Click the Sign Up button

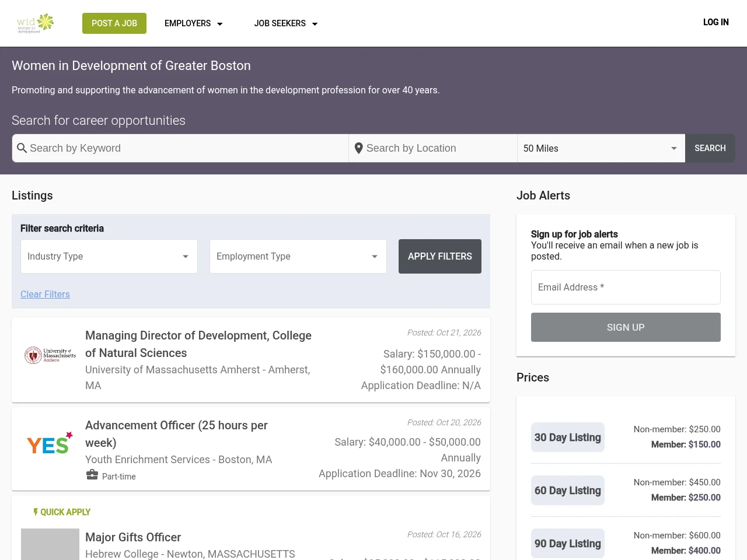pos(626,327)
